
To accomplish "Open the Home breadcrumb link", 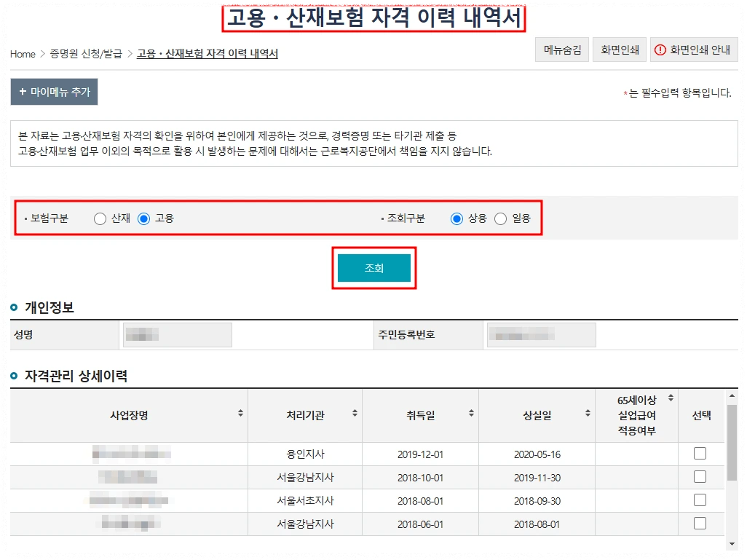I will click(22, 54).
